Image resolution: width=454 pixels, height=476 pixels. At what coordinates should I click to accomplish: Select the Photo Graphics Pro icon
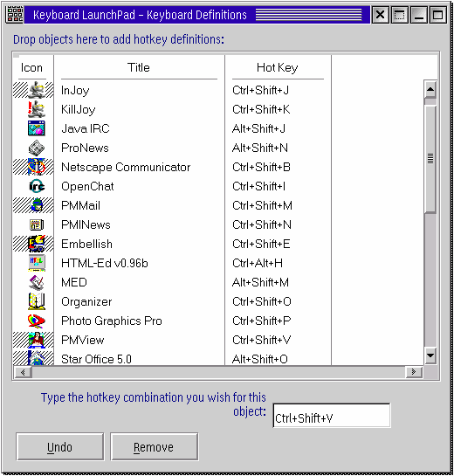[x=37, y=321]
